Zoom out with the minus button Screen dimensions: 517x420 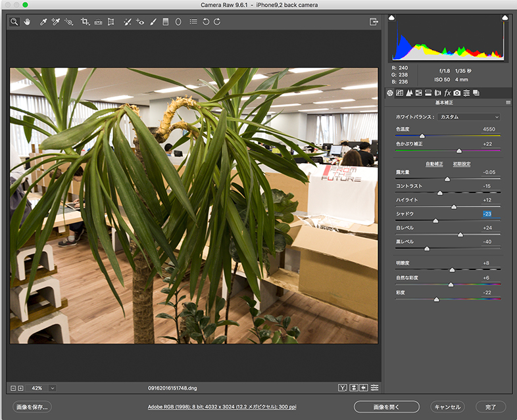pos(13,388)
